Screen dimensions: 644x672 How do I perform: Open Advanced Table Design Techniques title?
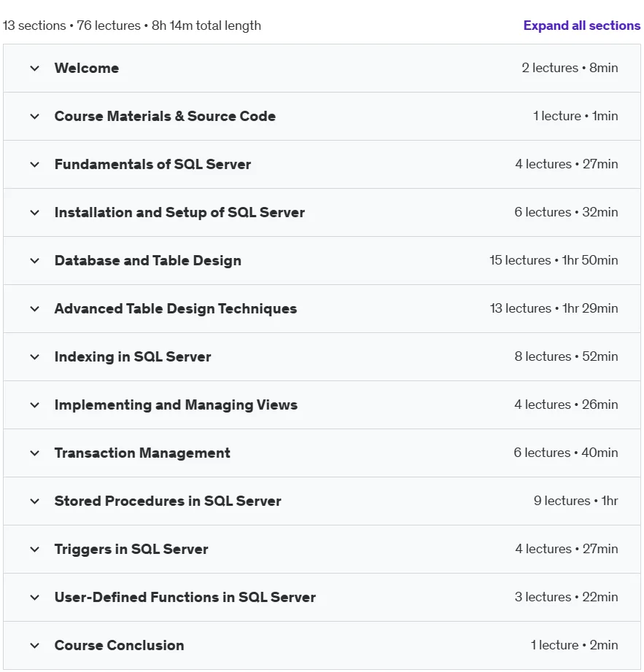click(x=176, y=308)
